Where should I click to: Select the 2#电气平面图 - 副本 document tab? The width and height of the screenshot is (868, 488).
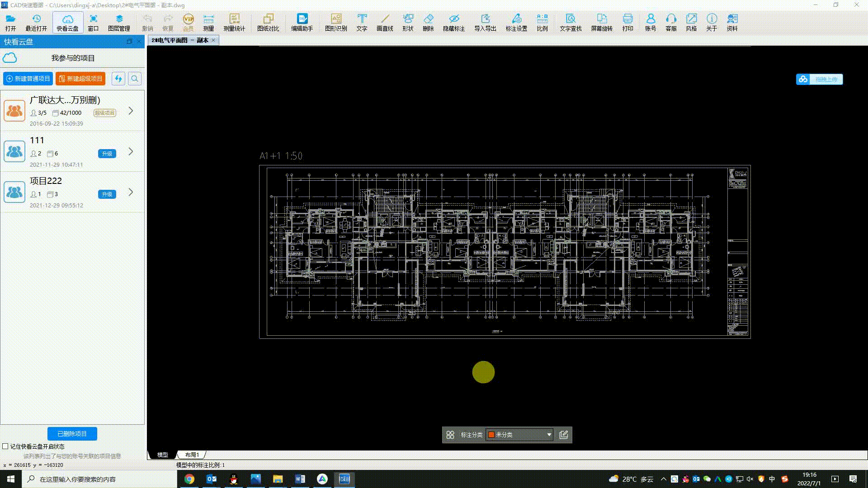pyautogui.click(x=179, y=40)
